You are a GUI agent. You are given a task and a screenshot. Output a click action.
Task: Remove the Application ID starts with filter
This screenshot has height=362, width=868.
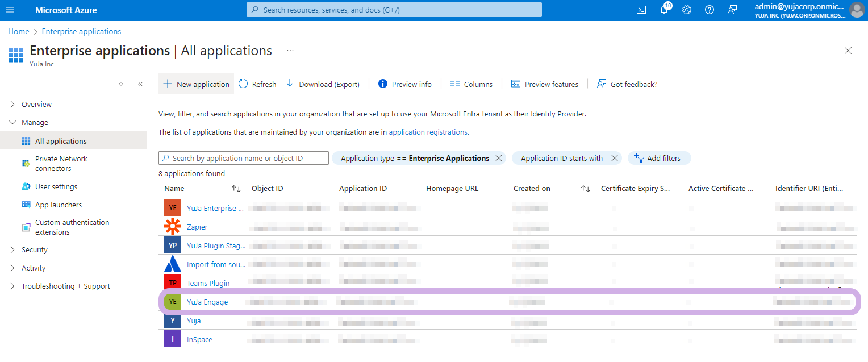[x=614, y=158]
